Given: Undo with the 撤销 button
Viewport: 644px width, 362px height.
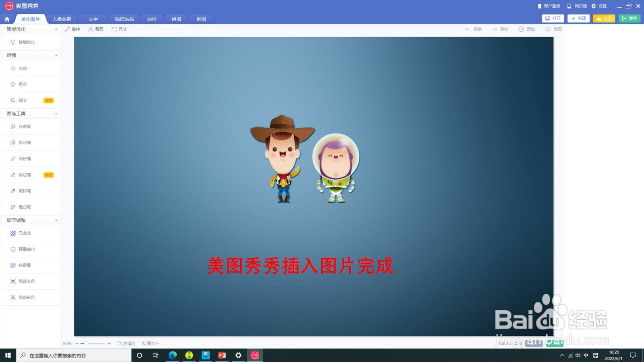Looking at the screenshot, I should 473,29.
